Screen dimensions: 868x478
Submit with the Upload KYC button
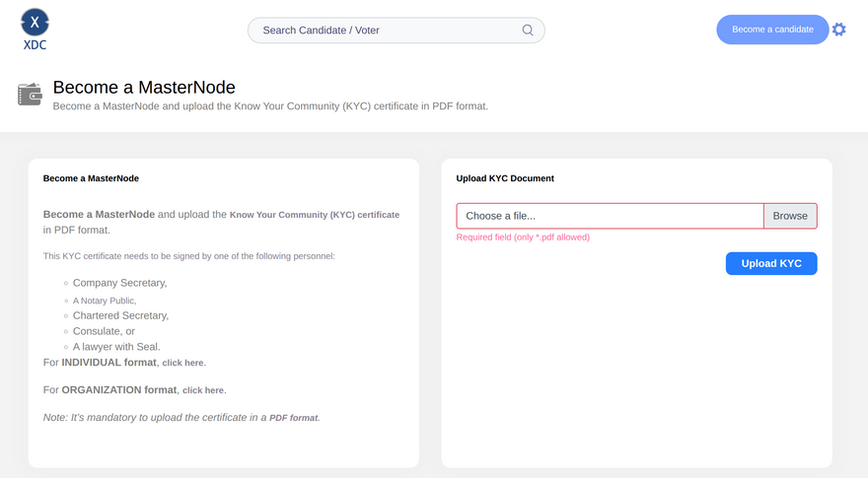[x=771, y=263]
